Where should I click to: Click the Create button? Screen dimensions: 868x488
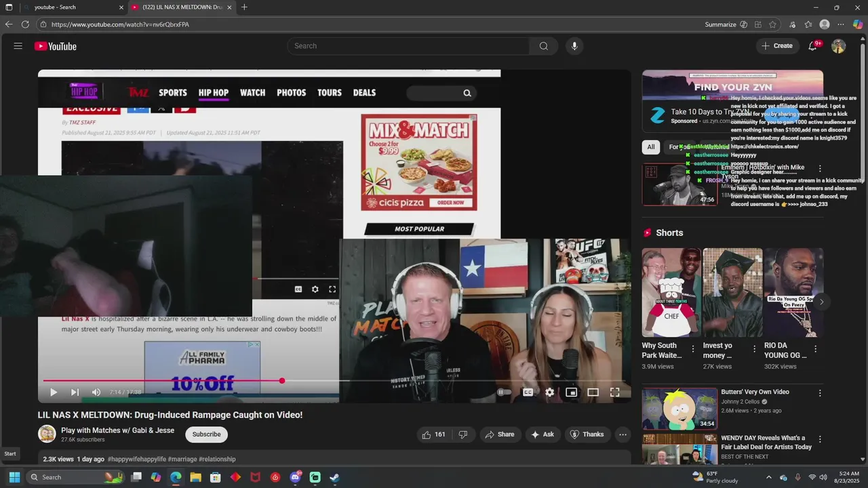(x=776, y=46)
